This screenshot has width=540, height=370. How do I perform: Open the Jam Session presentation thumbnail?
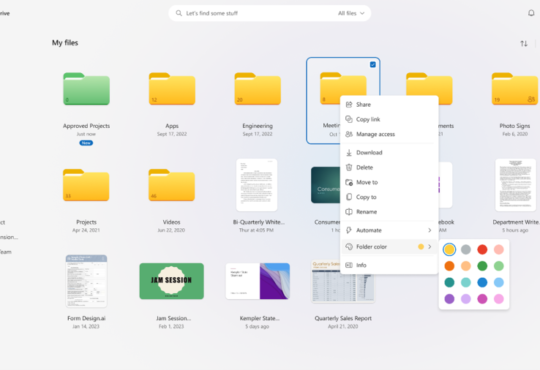172,281
